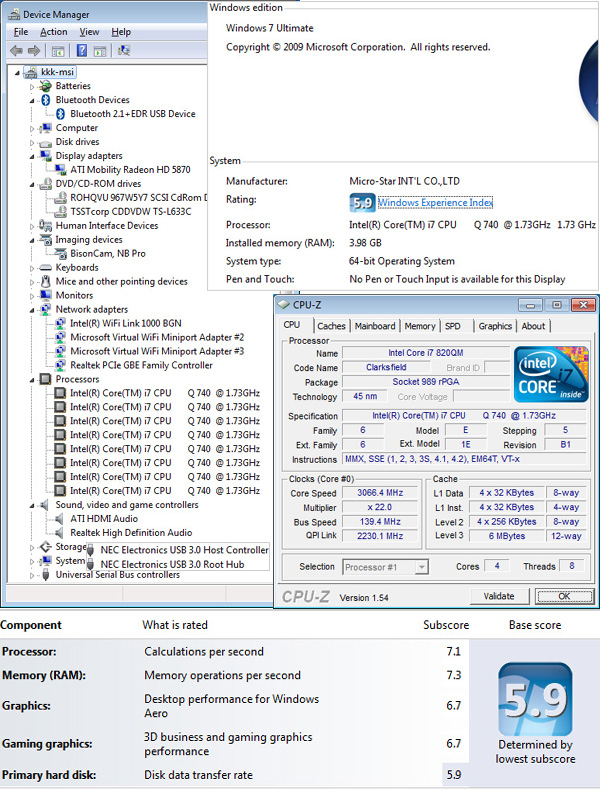Switch to the Mainboard tab in CPU-Z

375,326
